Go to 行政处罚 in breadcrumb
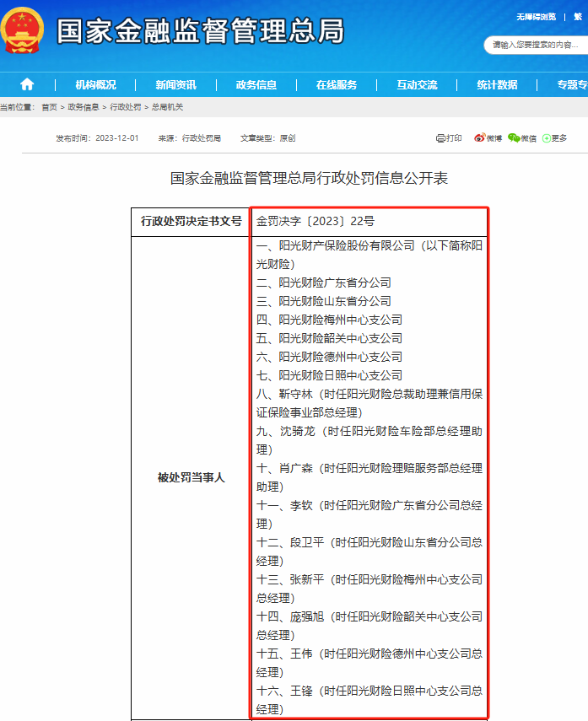 tap(126, 107)
